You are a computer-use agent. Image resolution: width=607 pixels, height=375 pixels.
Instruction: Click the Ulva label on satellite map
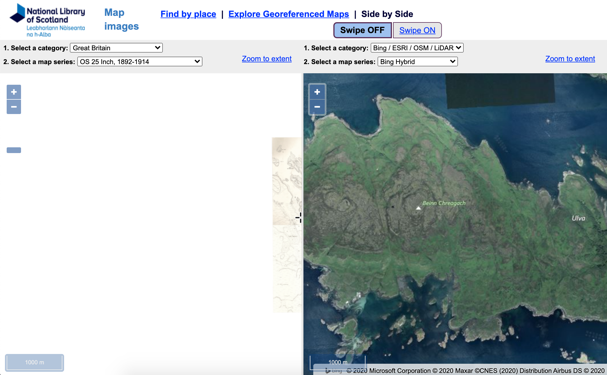(x=578, y=218)
